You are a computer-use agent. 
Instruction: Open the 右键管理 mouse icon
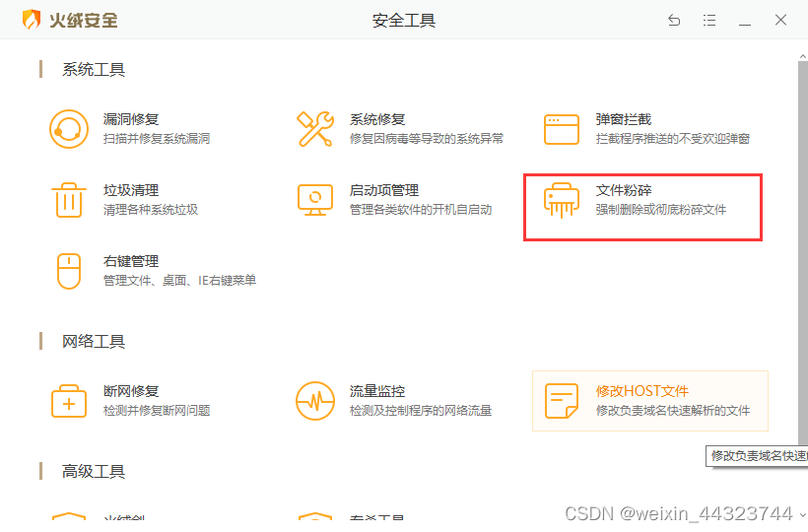tap(69, 271)
